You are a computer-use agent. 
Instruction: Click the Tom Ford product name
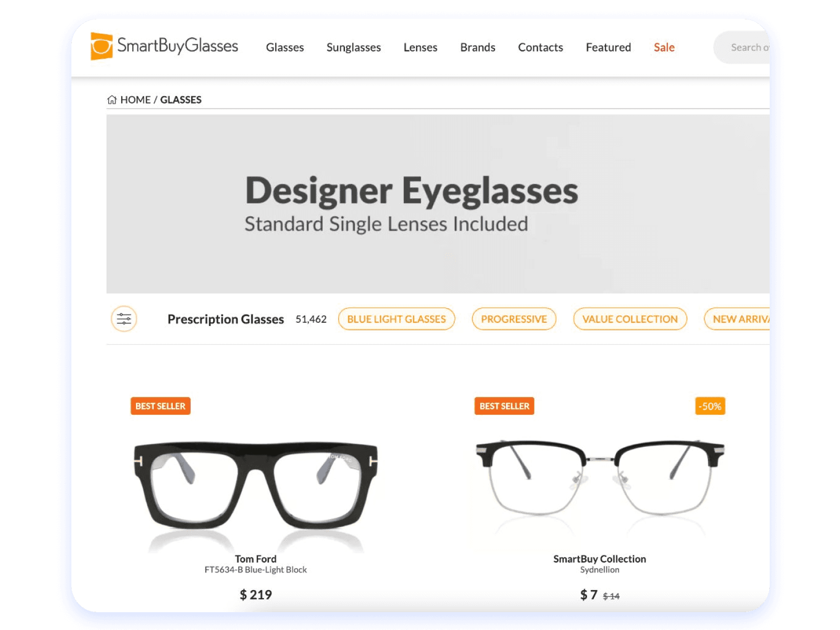(256, 559)
